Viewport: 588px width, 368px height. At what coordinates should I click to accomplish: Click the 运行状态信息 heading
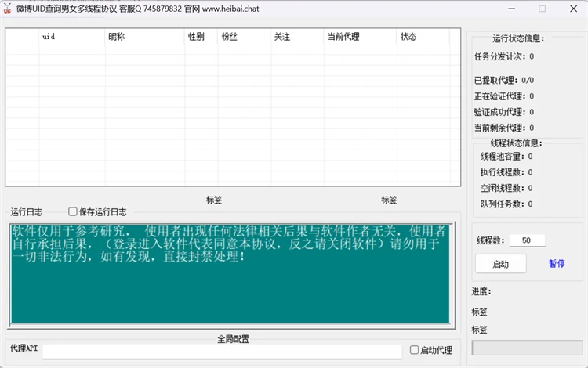point(518,38)
